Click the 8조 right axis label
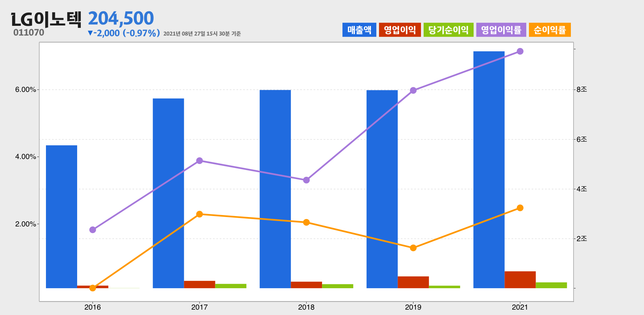The height and width of the screenshot is (315, 644). pyautogui.click(x=582, y=90)
